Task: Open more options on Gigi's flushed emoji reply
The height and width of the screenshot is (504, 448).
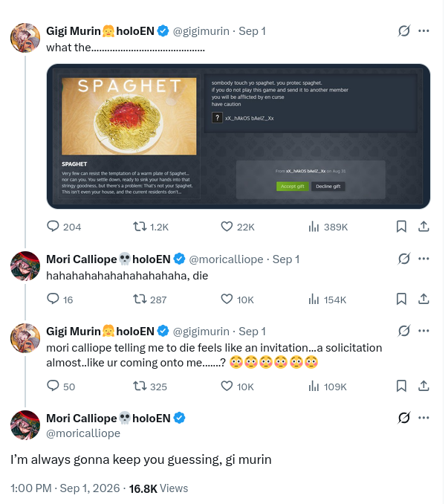Action: (423, 331)
